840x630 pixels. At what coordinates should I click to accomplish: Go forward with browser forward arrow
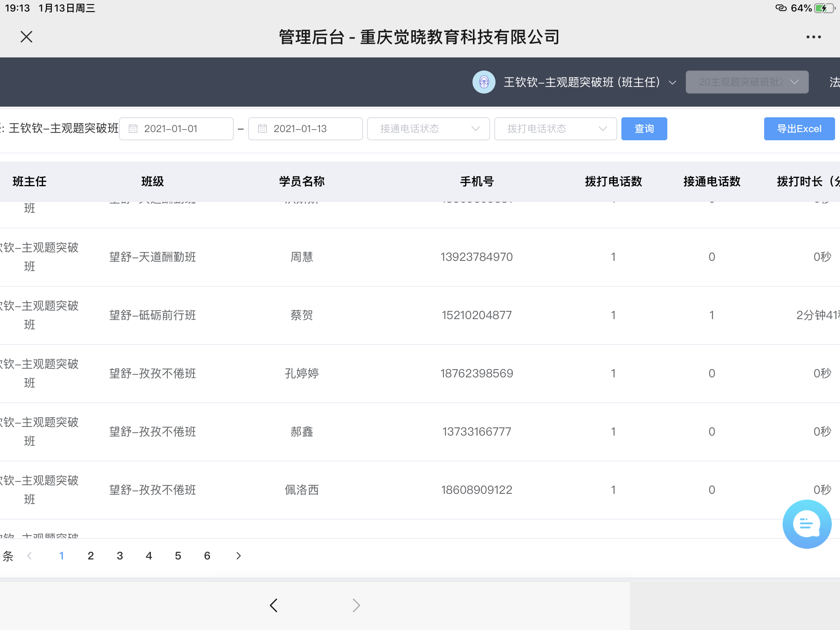pos(356,605)
